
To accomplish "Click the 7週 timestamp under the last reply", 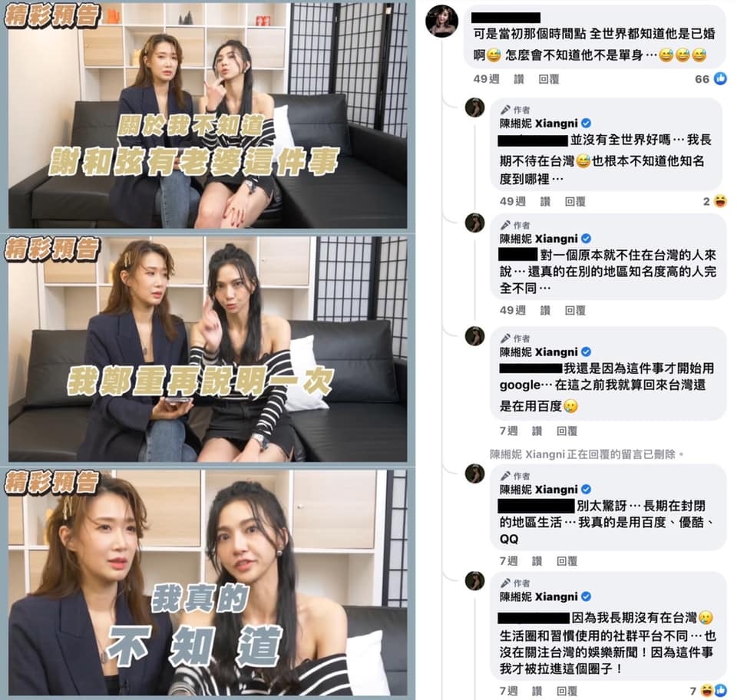I will point(508,691).
